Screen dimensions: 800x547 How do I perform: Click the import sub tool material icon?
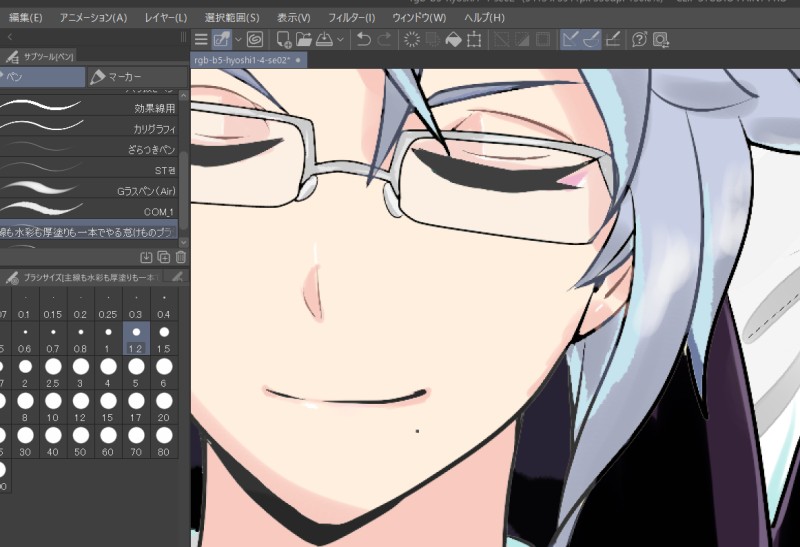[x=146, y=257]
